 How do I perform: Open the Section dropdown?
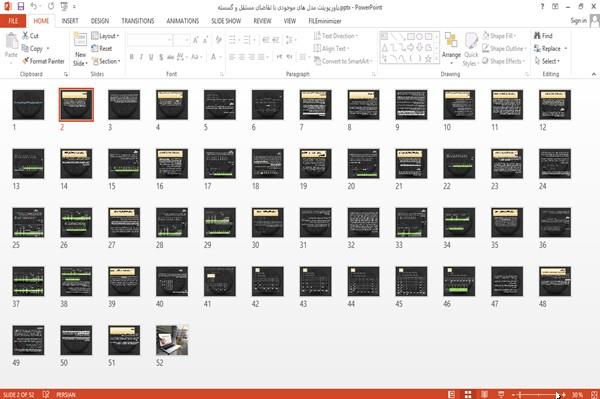click(x=106, y=61)
